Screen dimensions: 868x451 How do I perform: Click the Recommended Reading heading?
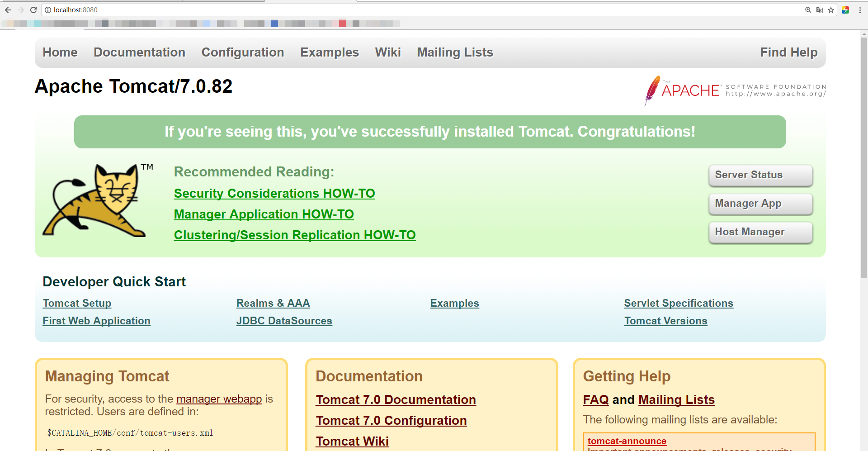click(254, 172)
